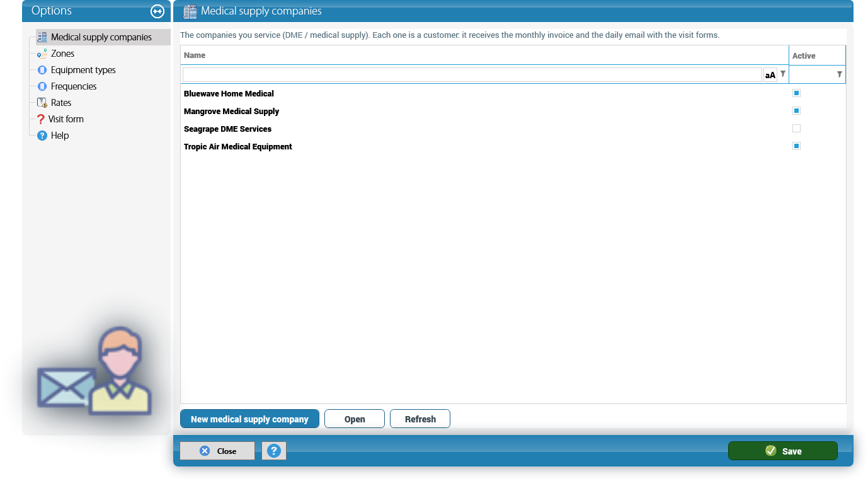Refresh the companies list

420,419
